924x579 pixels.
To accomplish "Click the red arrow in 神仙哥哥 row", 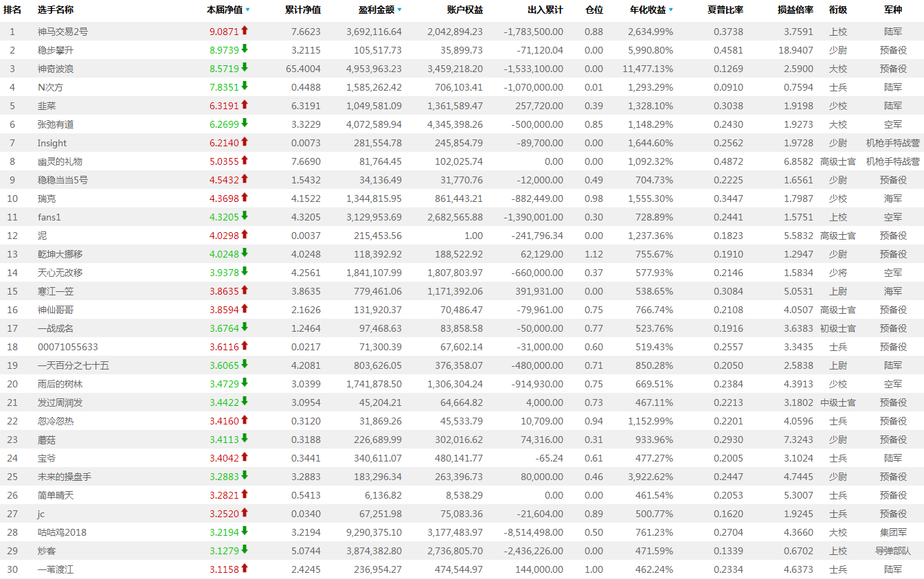I will [x=245, y=308].
